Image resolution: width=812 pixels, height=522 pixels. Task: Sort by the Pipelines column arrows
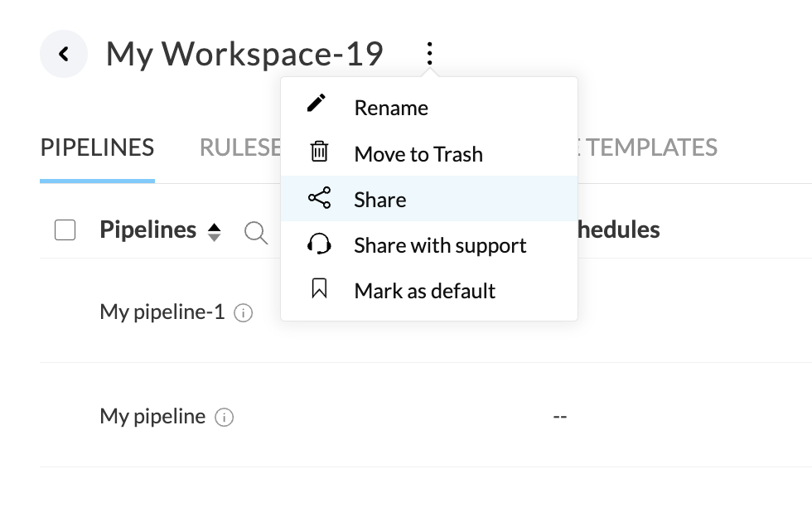click(215, 232)
